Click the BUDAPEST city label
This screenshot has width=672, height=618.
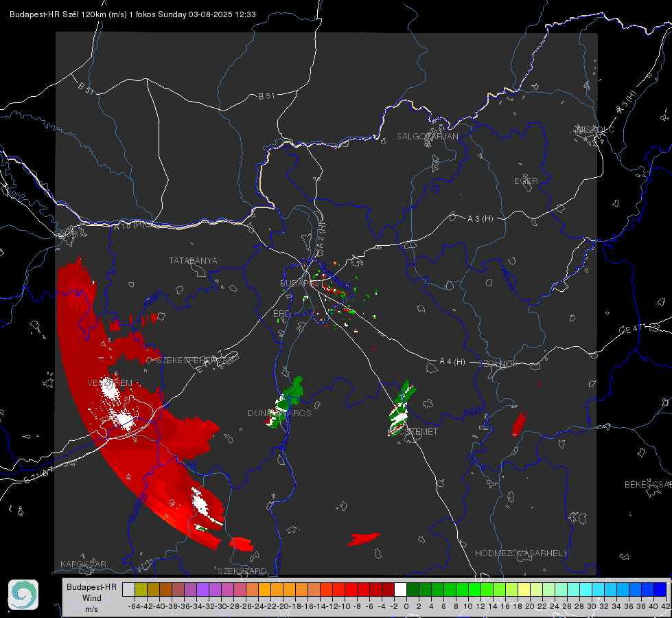coord(301,283)
